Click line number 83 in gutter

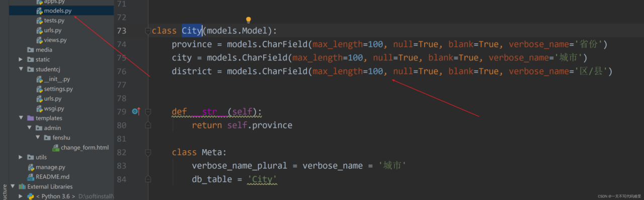121,165
